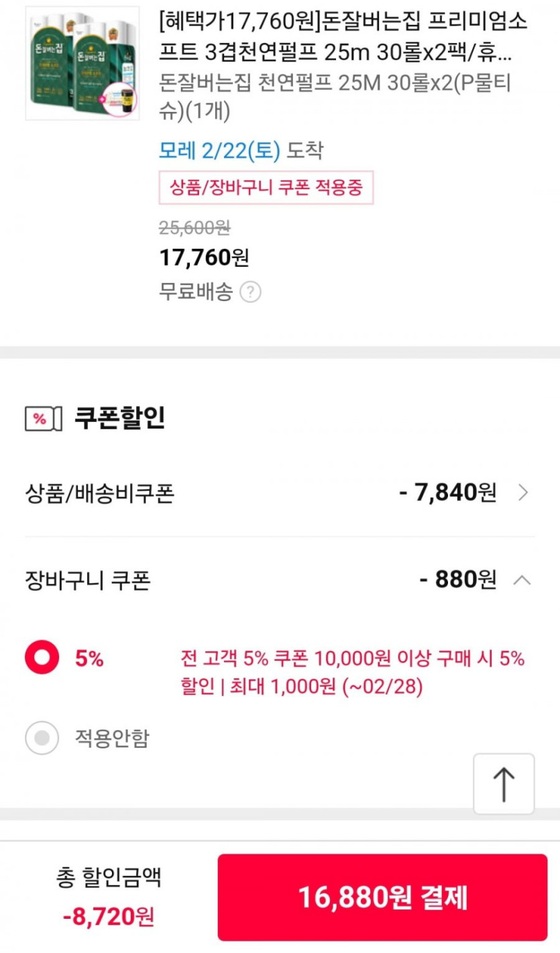Screen dimensions: 560x953
Task: Tap the 모레 2/22(토) 도착 delivery text
Action: pos(240,151)
